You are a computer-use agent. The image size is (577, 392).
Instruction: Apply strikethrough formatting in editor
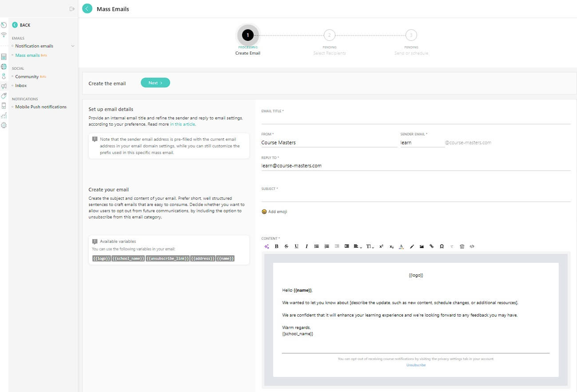[286, 246]
